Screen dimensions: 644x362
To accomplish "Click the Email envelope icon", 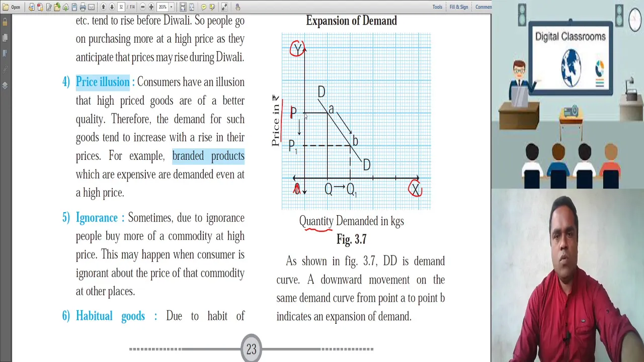I will (x=91, y=7).
